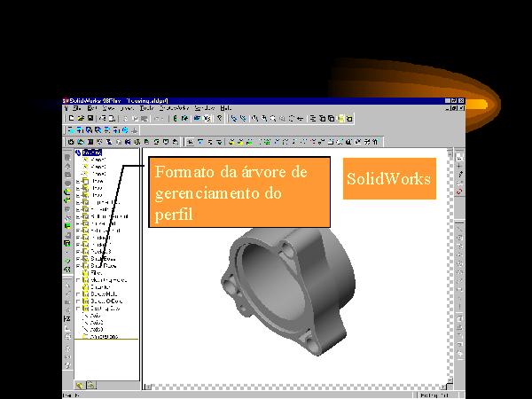532x399 pixels.
Task: Toggle the Grid button atop right sketch toolbar
Action: point(459,158)
